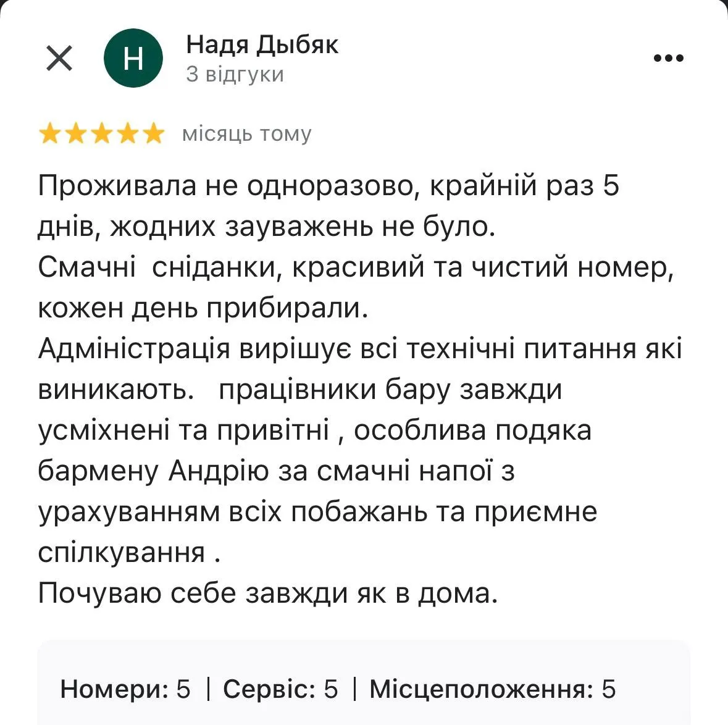Click the 3 відгуки review count
Viewport: 728px width, 725px height.
pyautogui.click(x=235, y=74)
